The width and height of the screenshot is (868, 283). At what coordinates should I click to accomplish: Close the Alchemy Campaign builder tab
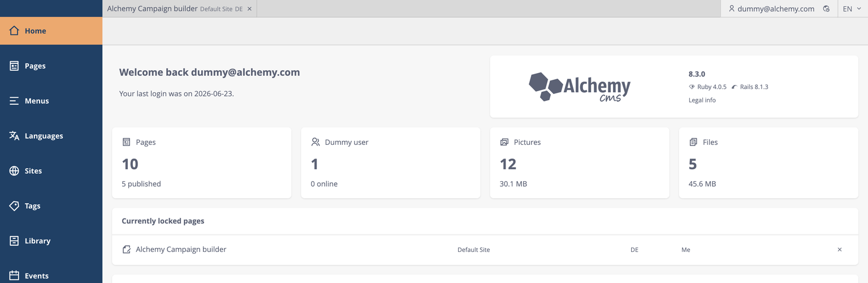(x=249, y=9)
